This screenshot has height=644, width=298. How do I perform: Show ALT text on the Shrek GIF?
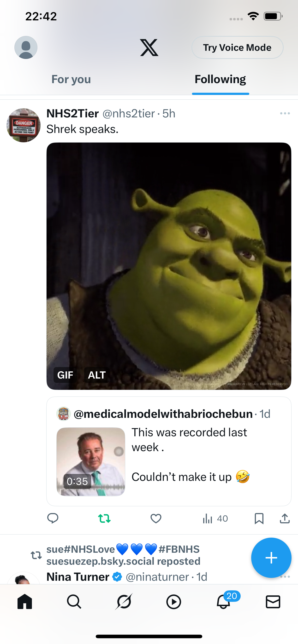97,375
